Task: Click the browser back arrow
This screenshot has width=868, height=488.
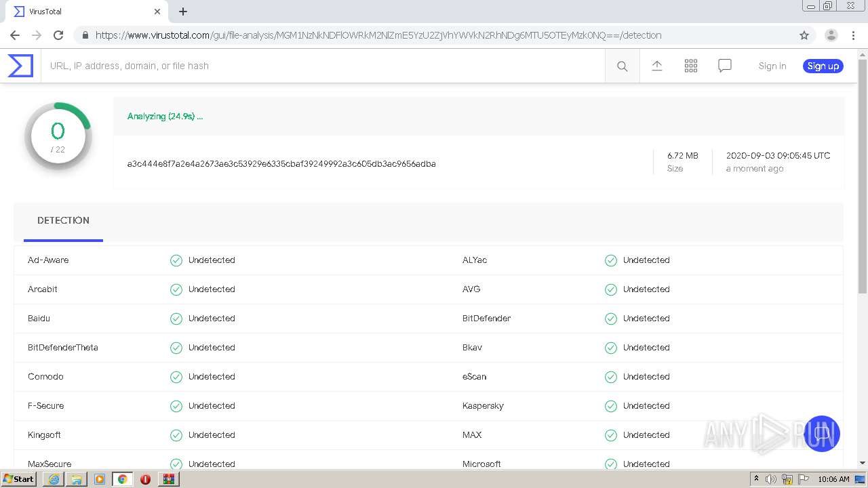Action: pyautogui.click(x=15, y=35)
